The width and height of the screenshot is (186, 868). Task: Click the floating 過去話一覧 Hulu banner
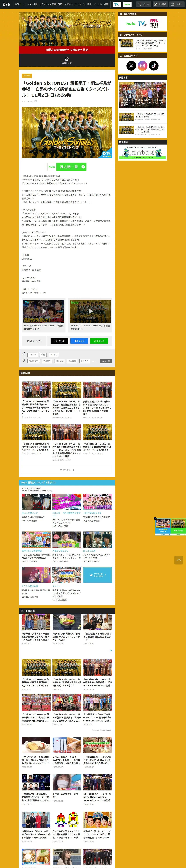point(178,527)
